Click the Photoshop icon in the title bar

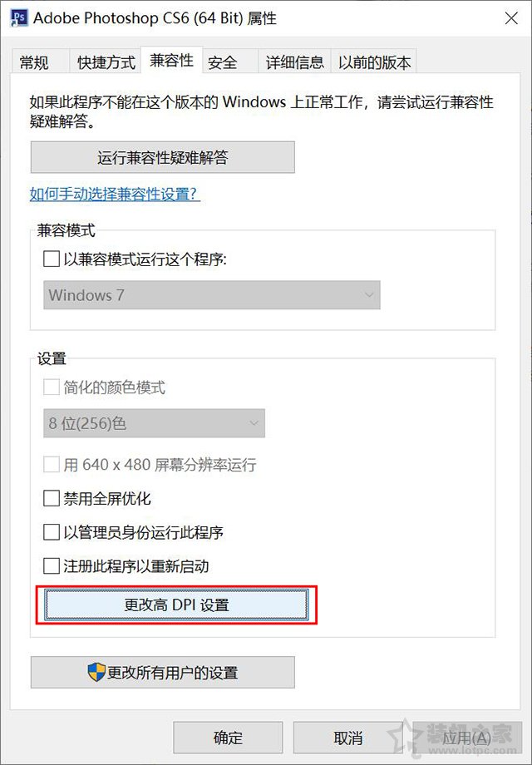click(x=18, y=17)
